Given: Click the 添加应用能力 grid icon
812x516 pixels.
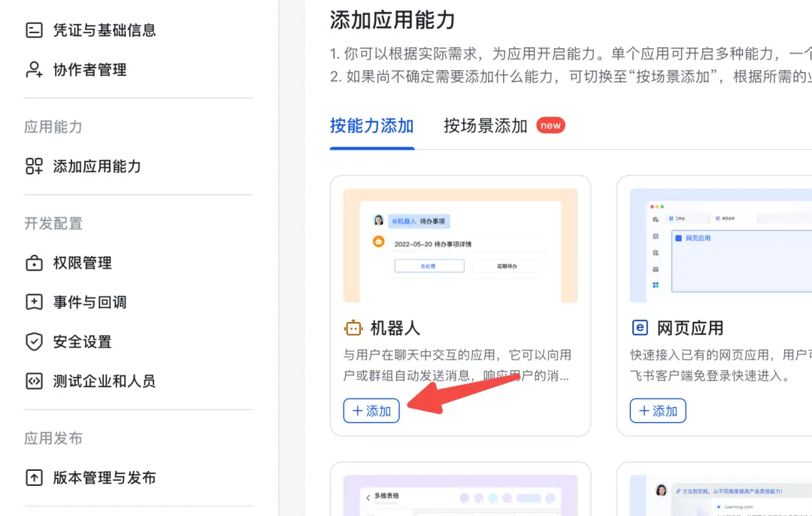Looking at the screenshot, I should pyautogui.click(x=34, y=166).
